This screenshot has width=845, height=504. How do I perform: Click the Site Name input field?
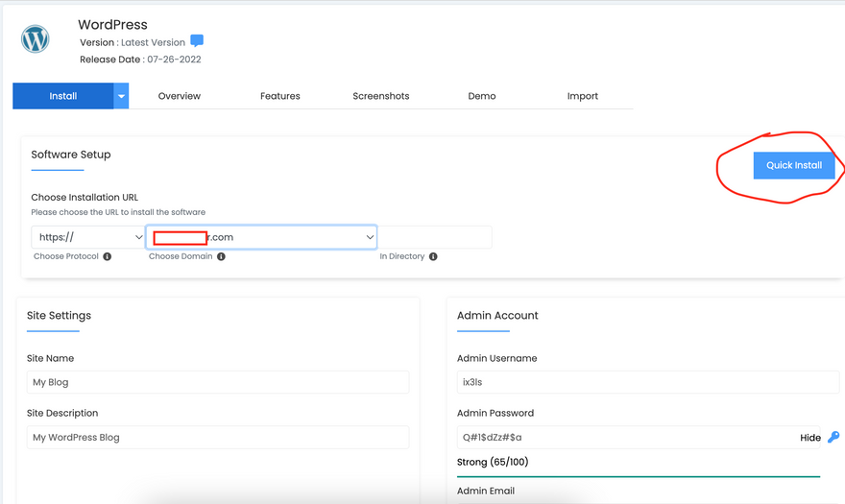pyautogui.click(x=218, y=382)
